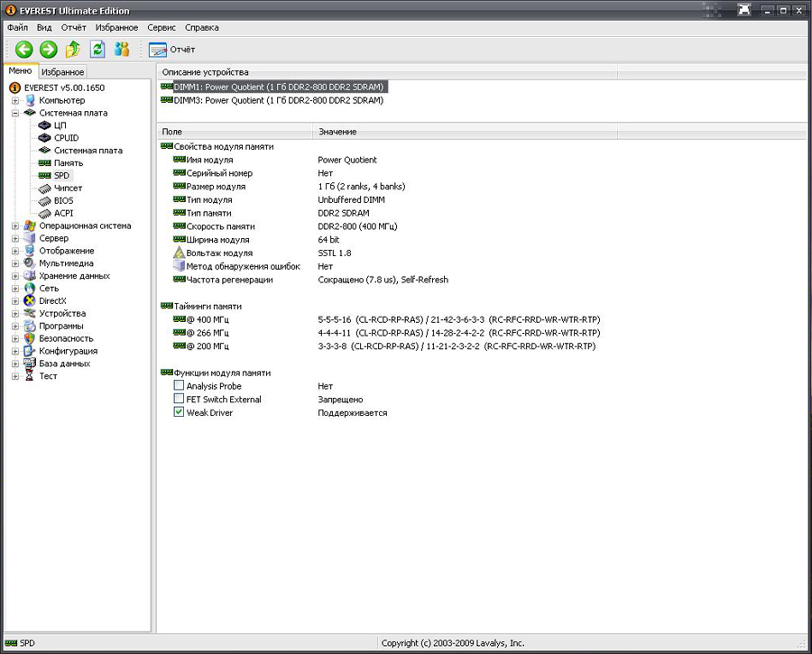Click the green Forward arrow toolbar icon

click(x=49, y=50)
